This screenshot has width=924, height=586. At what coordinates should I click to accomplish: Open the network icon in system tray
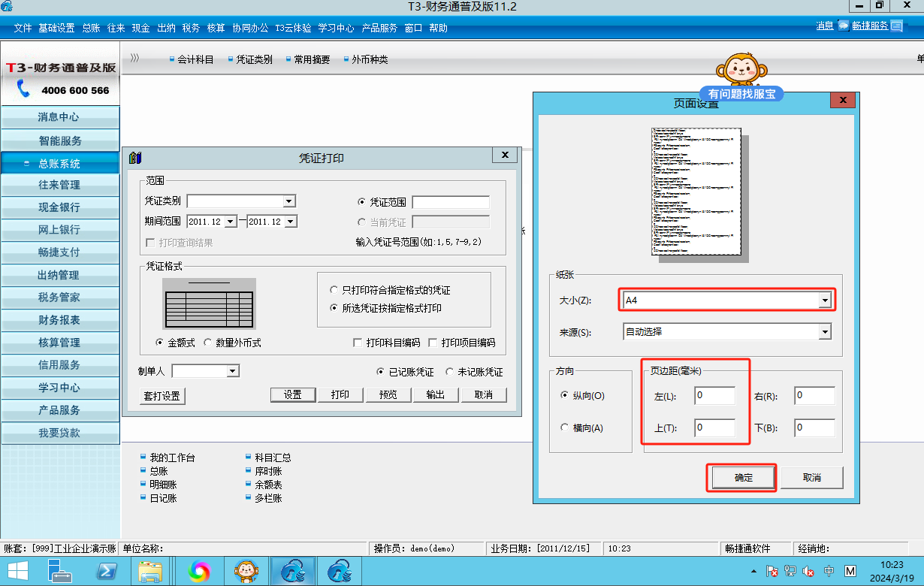[790, 571]
